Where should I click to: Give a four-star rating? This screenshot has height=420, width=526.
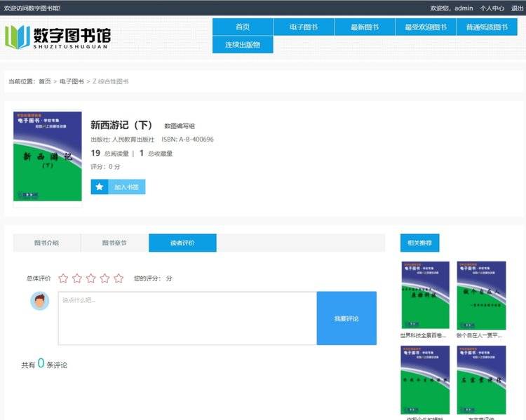104,278
